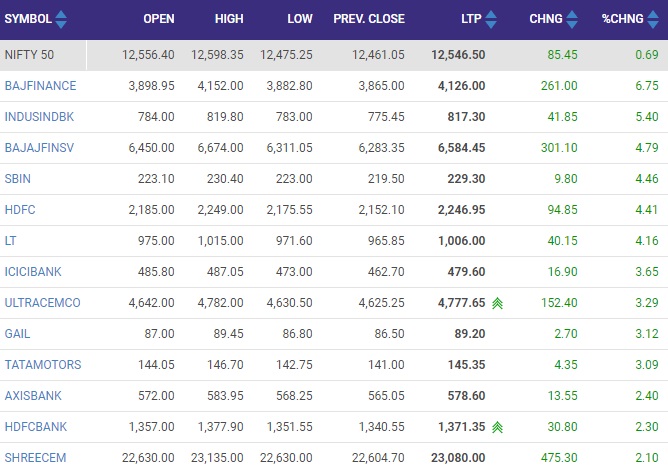Select ICICIBANK percent change 3.65
This screenshot has height=472, width=668.
click(647, 272)
